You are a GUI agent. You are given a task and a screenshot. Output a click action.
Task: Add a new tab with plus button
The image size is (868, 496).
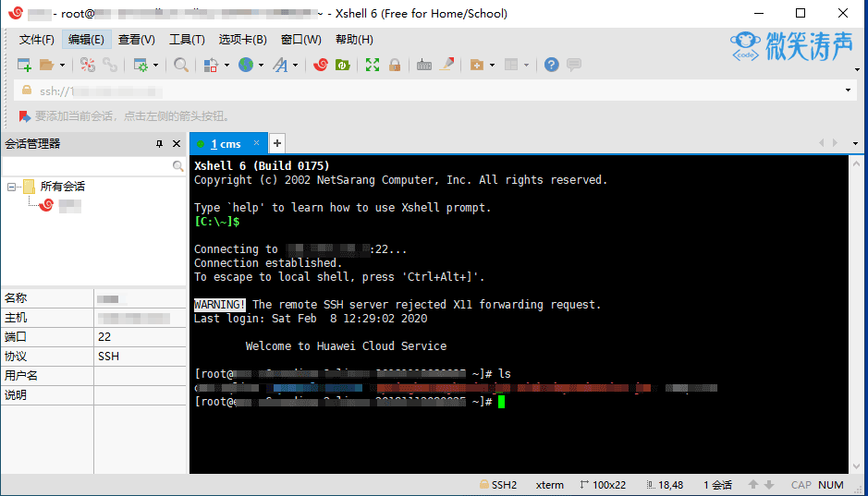click(x=277, y=144)
